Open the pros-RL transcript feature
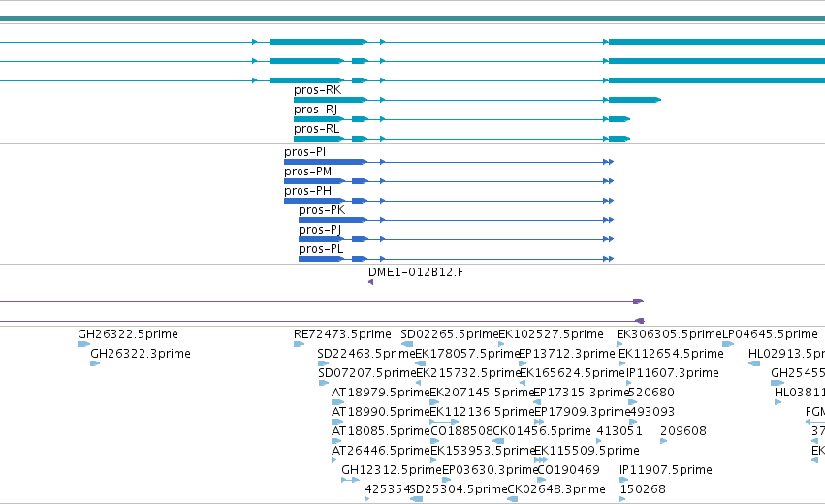825x504 pixels. pos(461,139)
